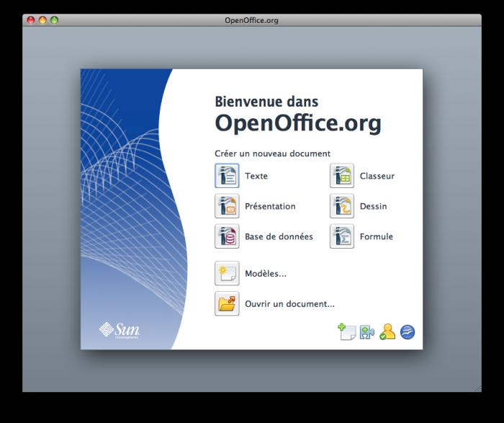This screenshot has height=423, width=504.
Task: Open the Présentation icon
Action: coord(227,206)
